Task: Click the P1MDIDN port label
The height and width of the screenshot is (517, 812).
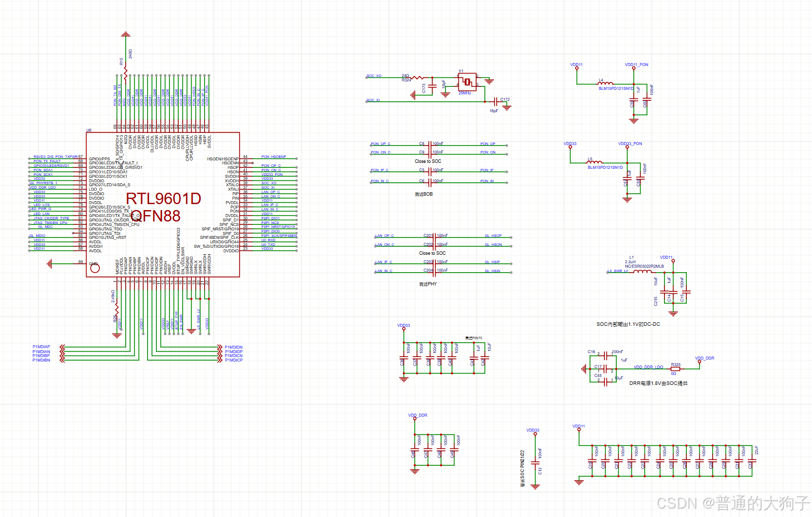Action: point(233,347)
